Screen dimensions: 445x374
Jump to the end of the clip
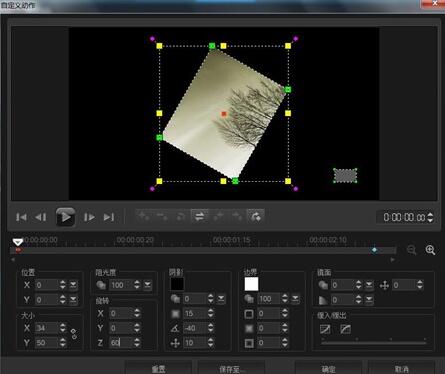pyautogui.click(x=109, y=217)
